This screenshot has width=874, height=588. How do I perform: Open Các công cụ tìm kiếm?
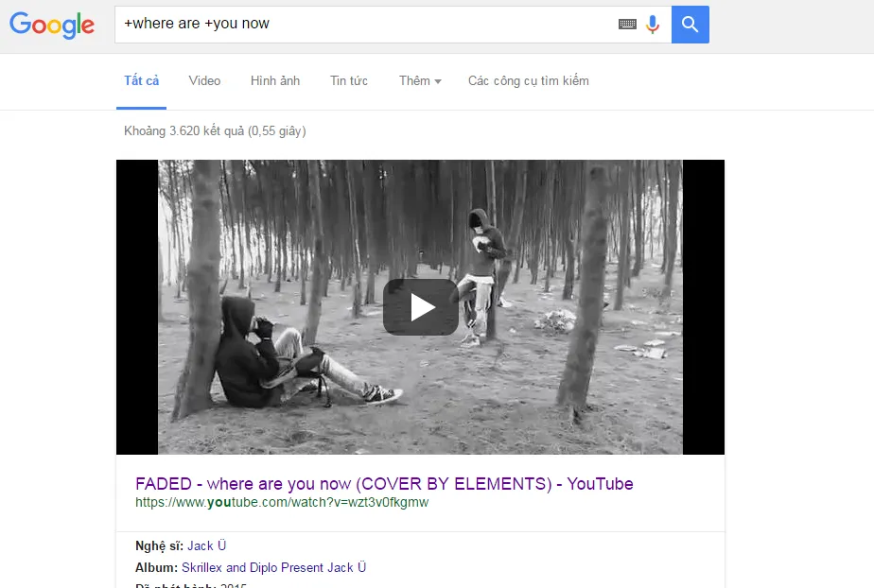coord(529,81)
